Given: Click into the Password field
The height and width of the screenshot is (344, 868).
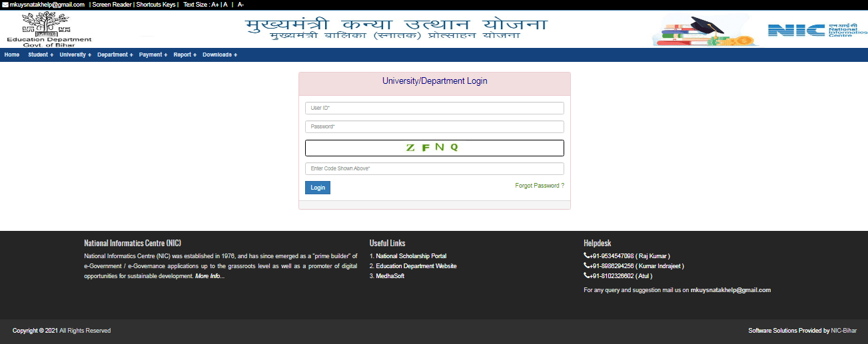Looking at the screenshot, I should coord(434,126).
